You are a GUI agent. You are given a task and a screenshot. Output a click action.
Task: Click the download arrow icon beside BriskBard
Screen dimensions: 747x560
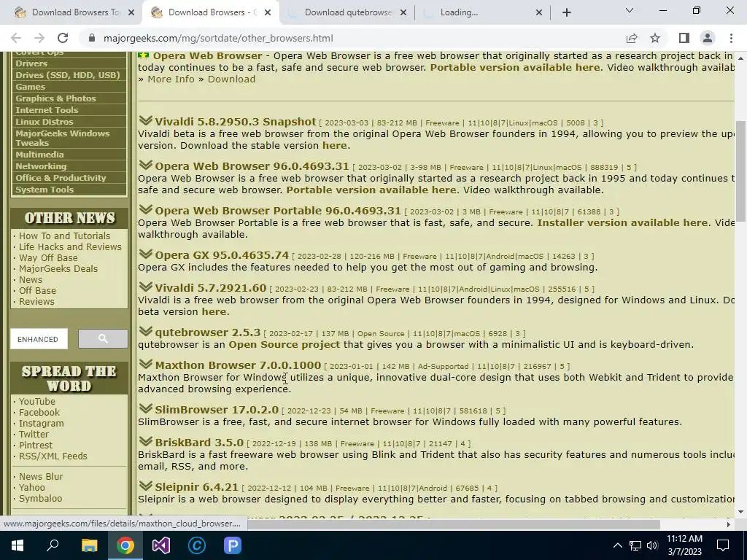[x=145, y=441]
